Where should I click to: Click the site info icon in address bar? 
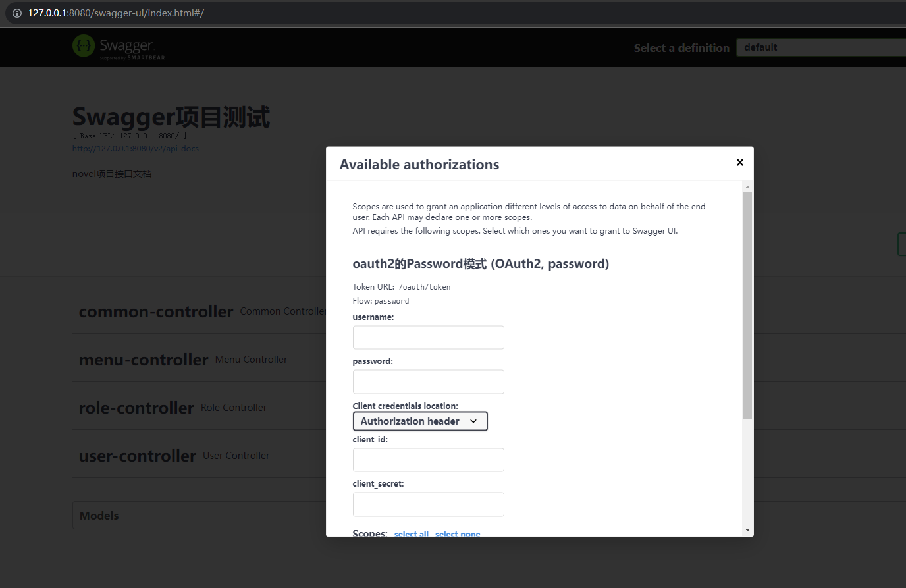click(x=17, y=13)
